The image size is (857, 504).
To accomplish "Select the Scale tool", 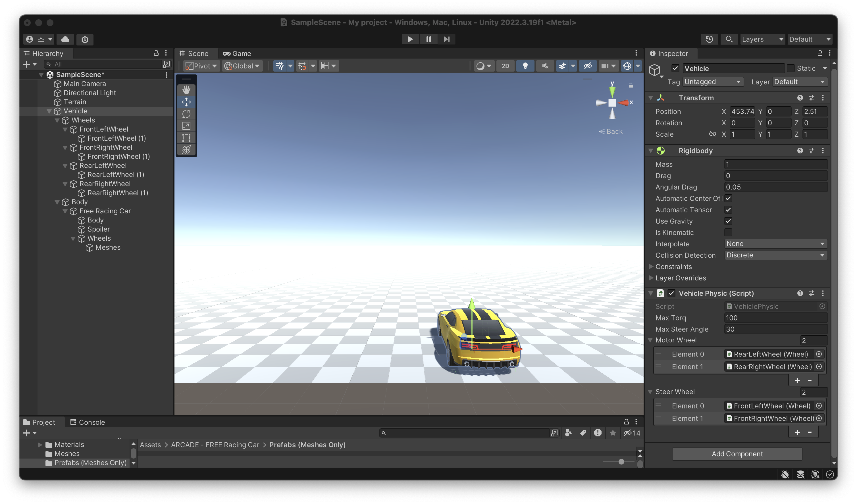I will point(186,126).
